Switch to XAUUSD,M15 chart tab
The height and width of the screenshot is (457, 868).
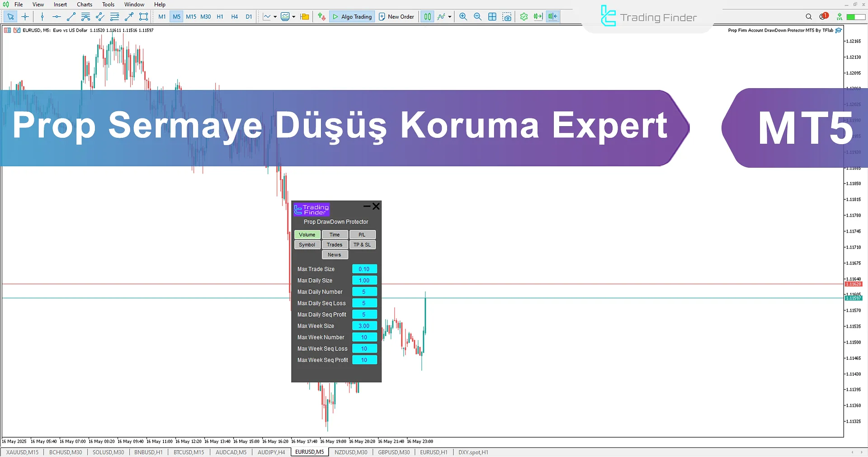[x=23, y=452]
